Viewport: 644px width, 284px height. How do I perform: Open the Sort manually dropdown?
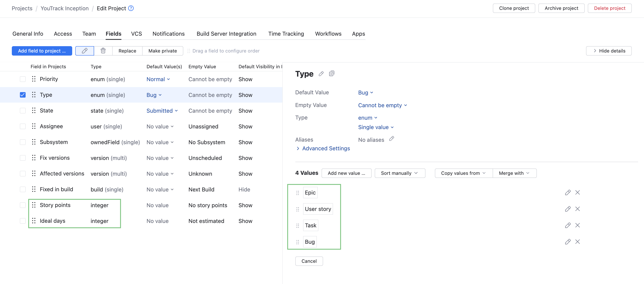pyautogui.click(x=399, y=173)
